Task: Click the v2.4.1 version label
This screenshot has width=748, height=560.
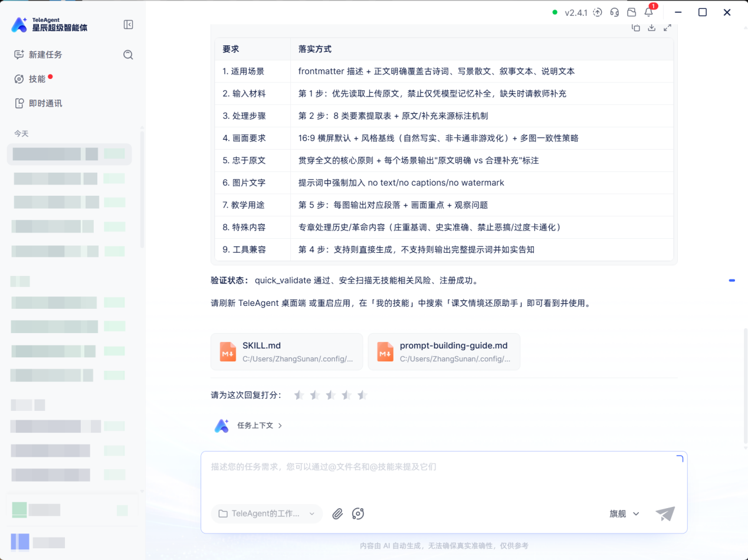Action: pyautogui.click(x=576, y=12)
